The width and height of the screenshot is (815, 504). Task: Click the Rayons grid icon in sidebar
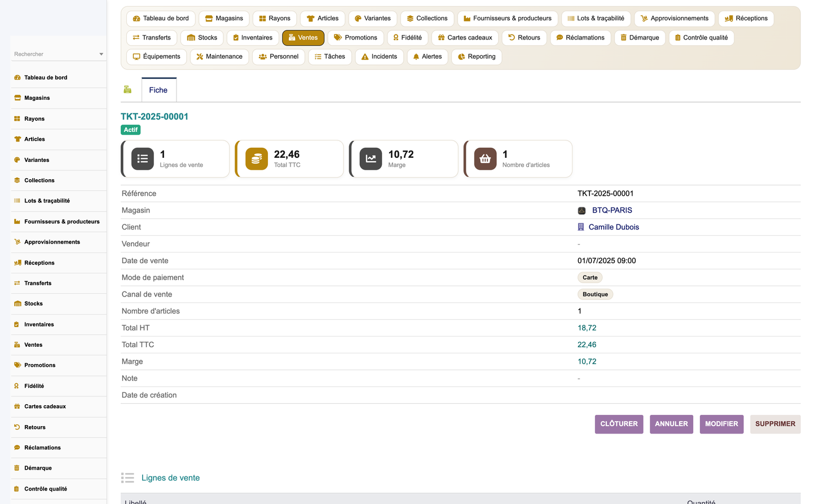pos(17,119)
